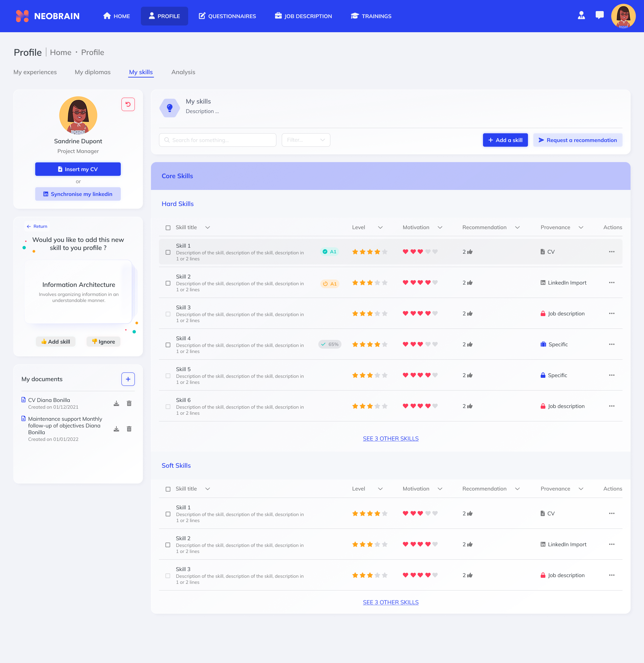Open the three-dot actions menu for Skill 1

pos(611,252)
